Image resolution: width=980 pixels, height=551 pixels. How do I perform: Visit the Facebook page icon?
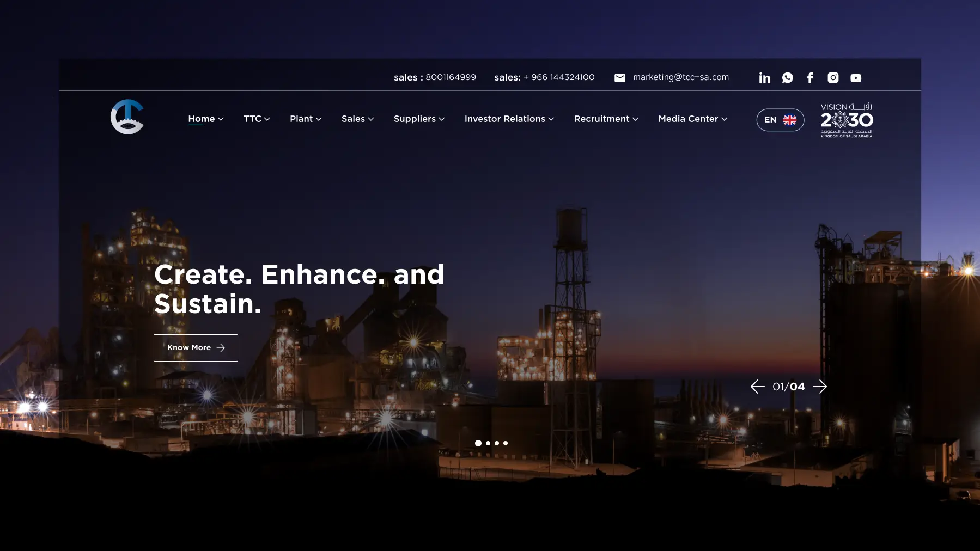click(x=810, y=77)
